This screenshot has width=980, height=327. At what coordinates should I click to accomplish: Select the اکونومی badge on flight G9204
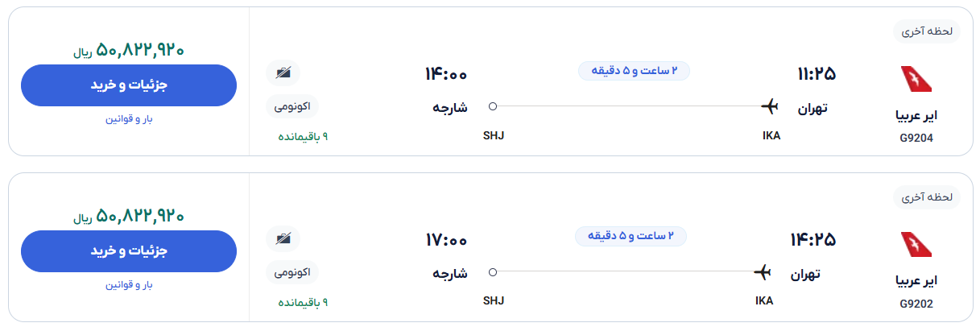click(x=292, y=106)
